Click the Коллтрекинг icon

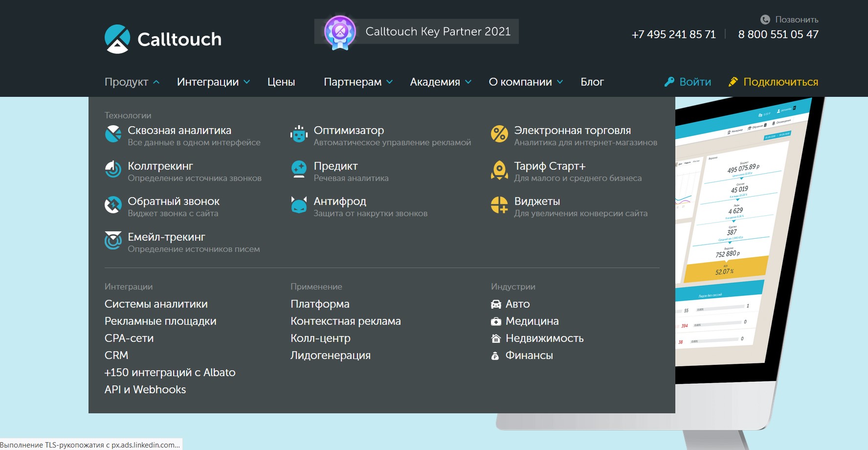(113, 170)
